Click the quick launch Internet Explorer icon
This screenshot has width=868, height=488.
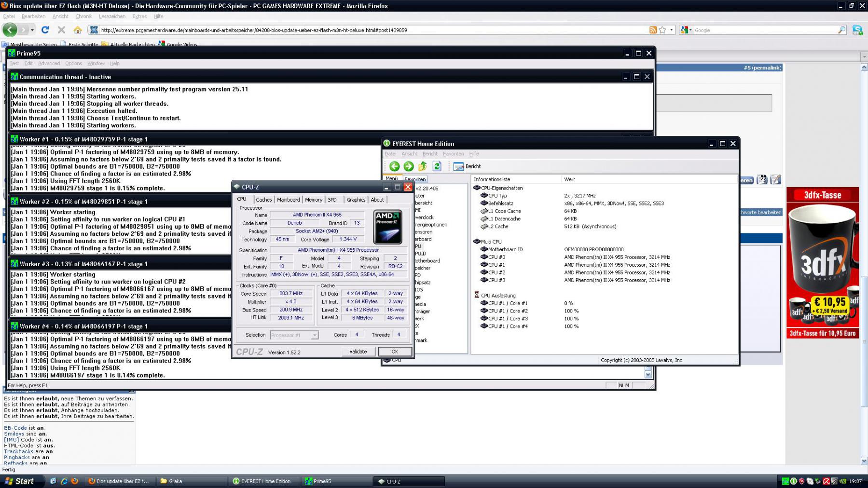pyautogui.click(x=64, y=481)
